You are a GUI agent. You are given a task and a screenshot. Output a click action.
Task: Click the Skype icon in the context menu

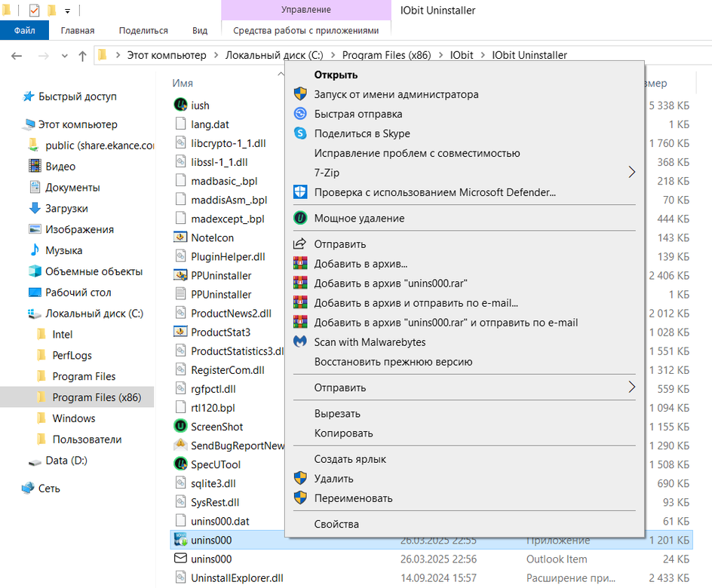point(300,133)
